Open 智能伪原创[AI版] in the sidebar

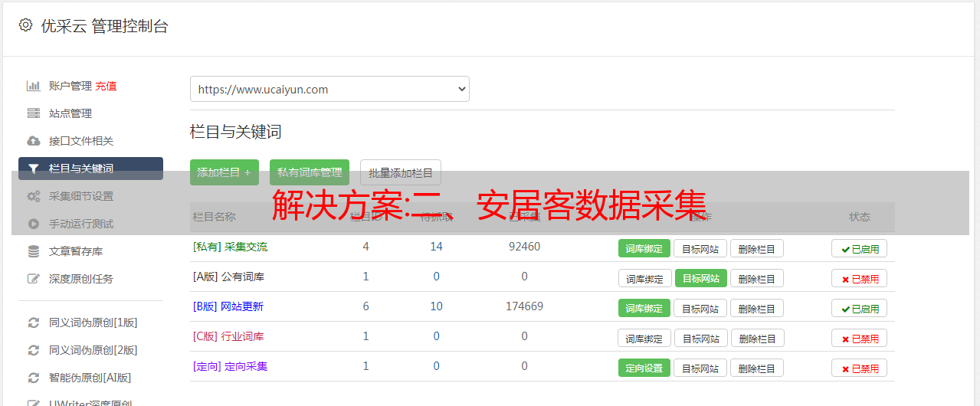click(90, 378)
